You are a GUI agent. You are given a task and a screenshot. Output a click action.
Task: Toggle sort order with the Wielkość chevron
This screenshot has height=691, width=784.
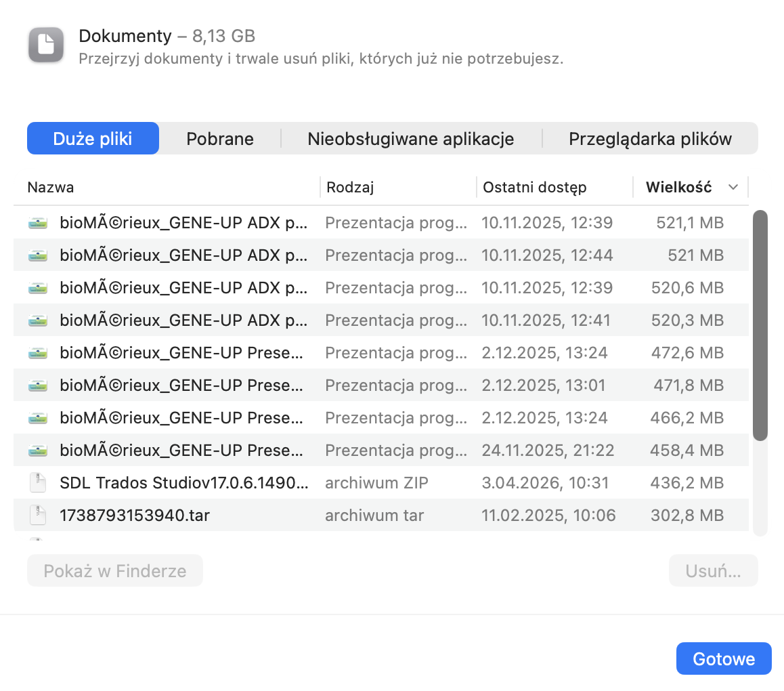coord(733,187)
